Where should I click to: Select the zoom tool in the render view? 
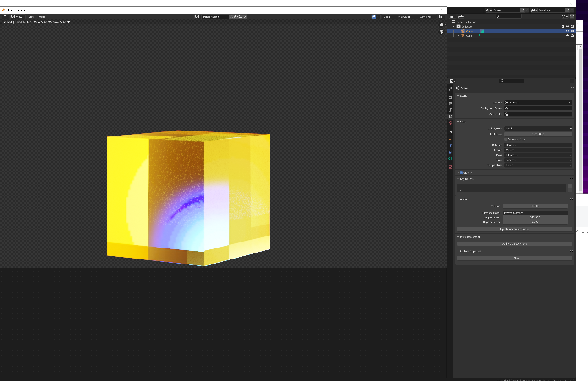(441, 25)
